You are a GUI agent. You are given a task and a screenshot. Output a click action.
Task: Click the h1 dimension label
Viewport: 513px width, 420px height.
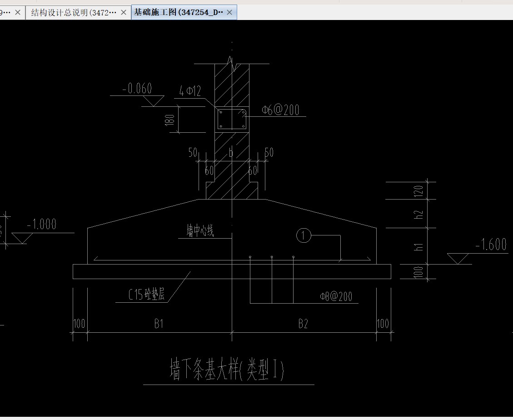click(x=418, y=247)
